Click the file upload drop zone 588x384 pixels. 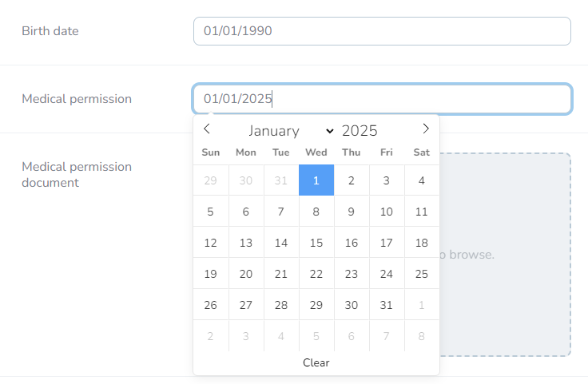point(505,254)
